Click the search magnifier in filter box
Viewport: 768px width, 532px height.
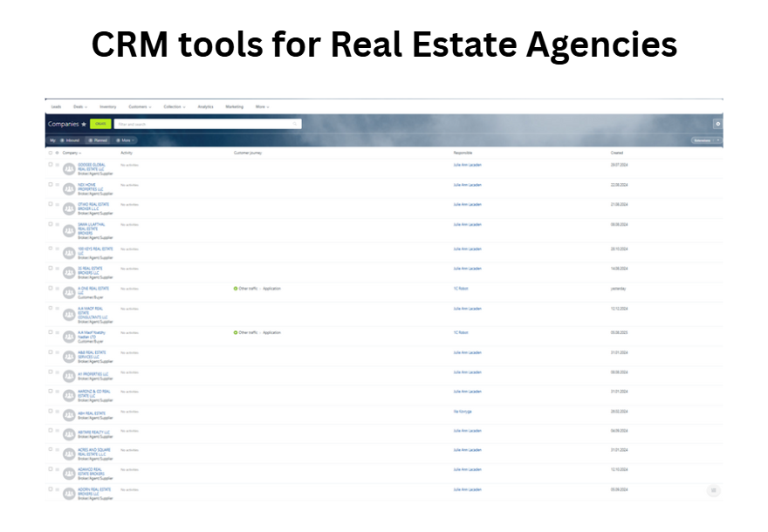[x=297, y=125]
